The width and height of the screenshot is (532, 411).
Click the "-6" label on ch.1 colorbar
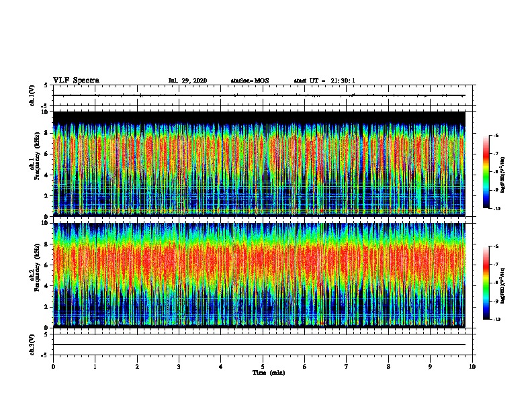[496, 135]
